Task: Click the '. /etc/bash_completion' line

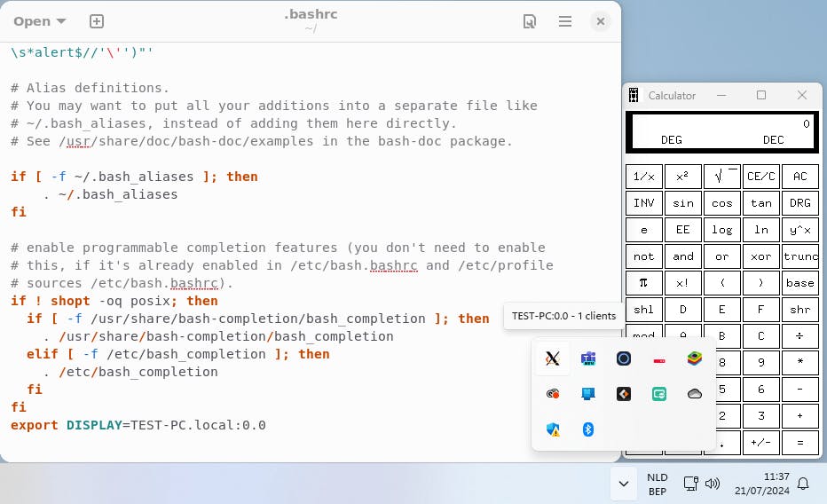Action: click(130, 372)
